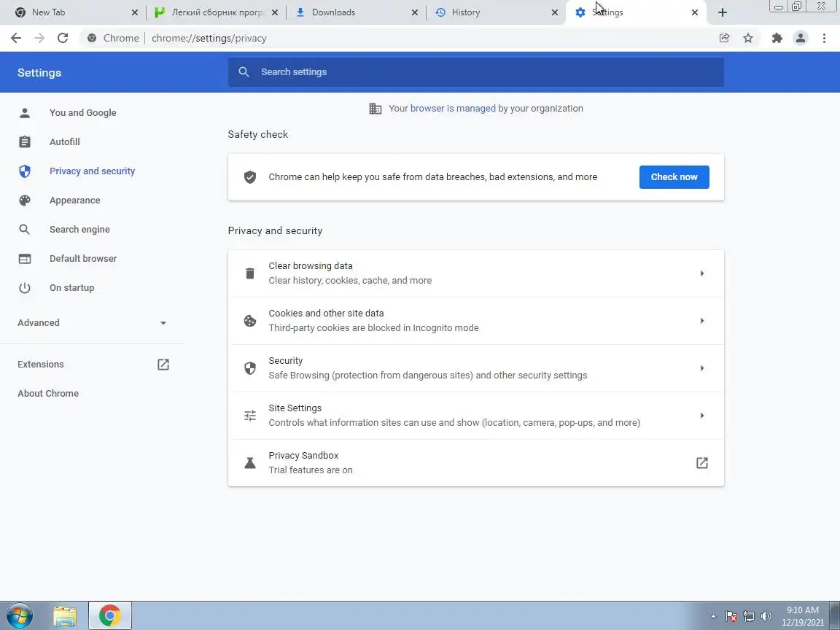Open On startup settings section
This screenshot has width=840, height=630.
coord(71,288)
